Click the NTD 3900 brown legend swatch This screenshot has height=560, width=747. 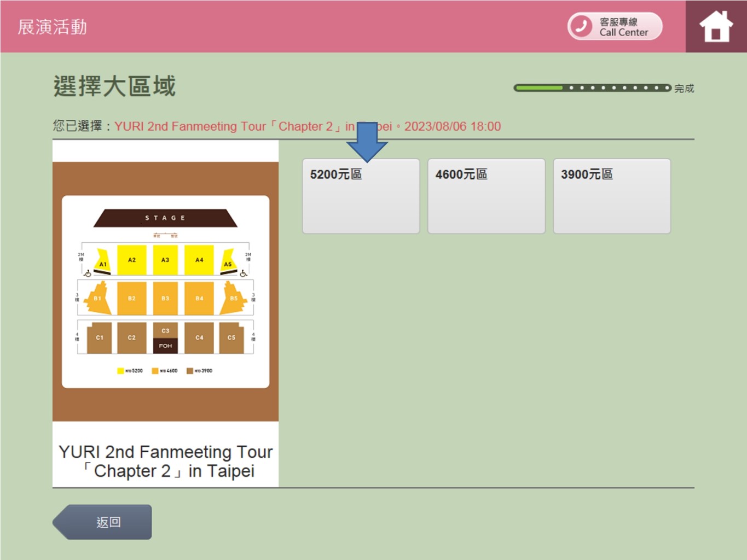190,370
